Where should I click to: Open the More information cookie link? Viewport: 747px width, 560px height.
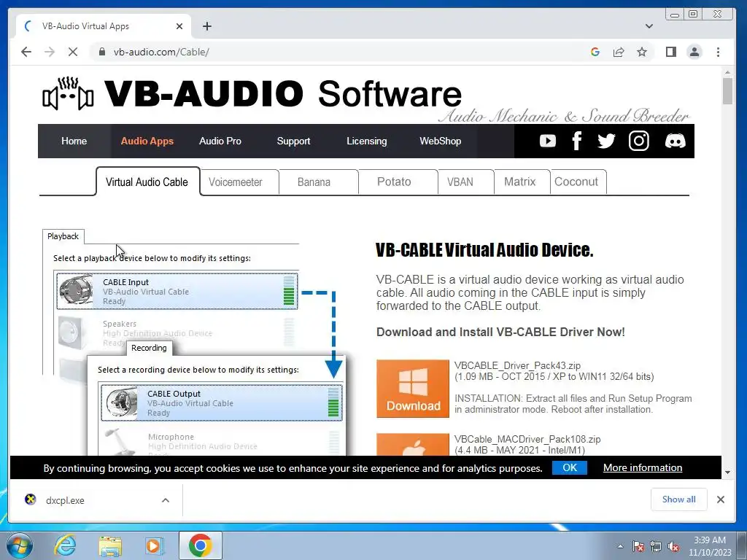(643, 467)
